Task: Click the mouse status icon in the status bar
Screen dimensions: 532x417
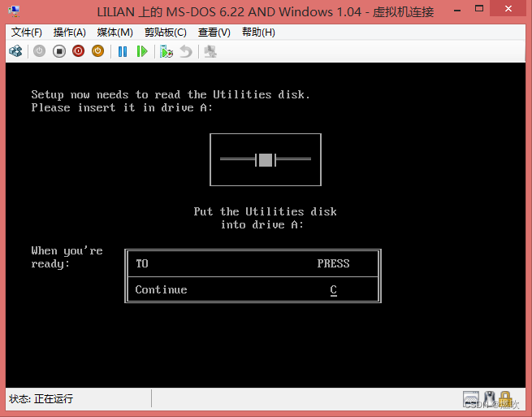Action: 489,398
